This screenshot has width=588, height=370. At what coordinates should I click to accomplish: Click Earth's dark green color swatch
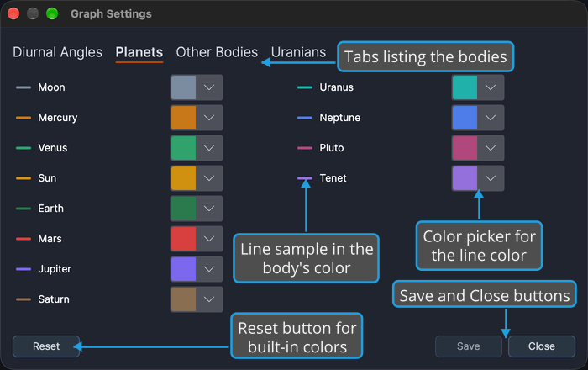[x=183, y=209]
